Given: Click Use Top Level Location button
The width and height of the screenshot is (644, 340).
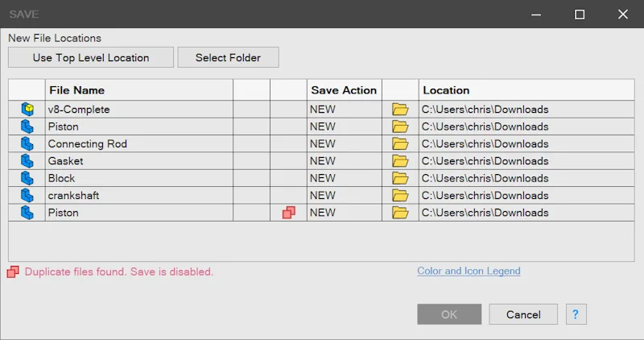Looking at the screenshot, I should (91, 57).
